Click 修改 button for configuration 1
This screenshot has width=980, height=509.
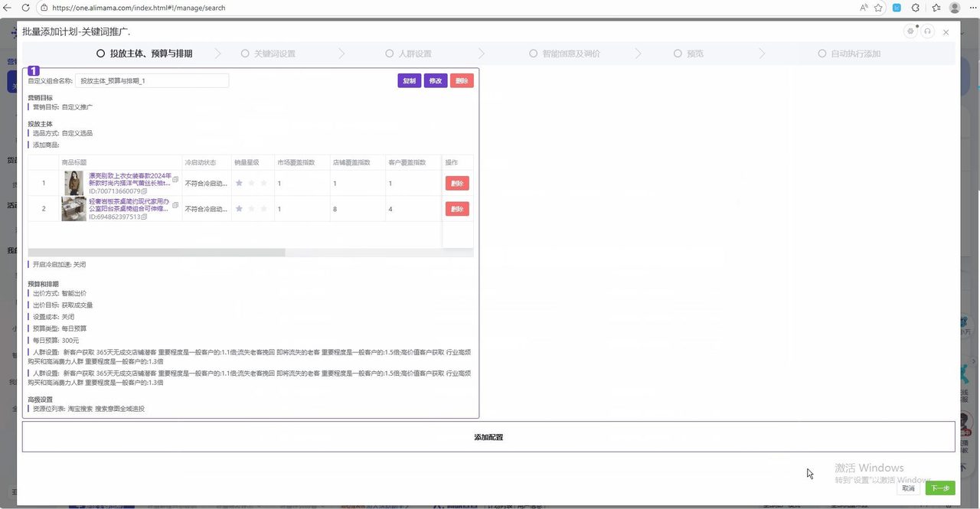click(x=436, y=80)
